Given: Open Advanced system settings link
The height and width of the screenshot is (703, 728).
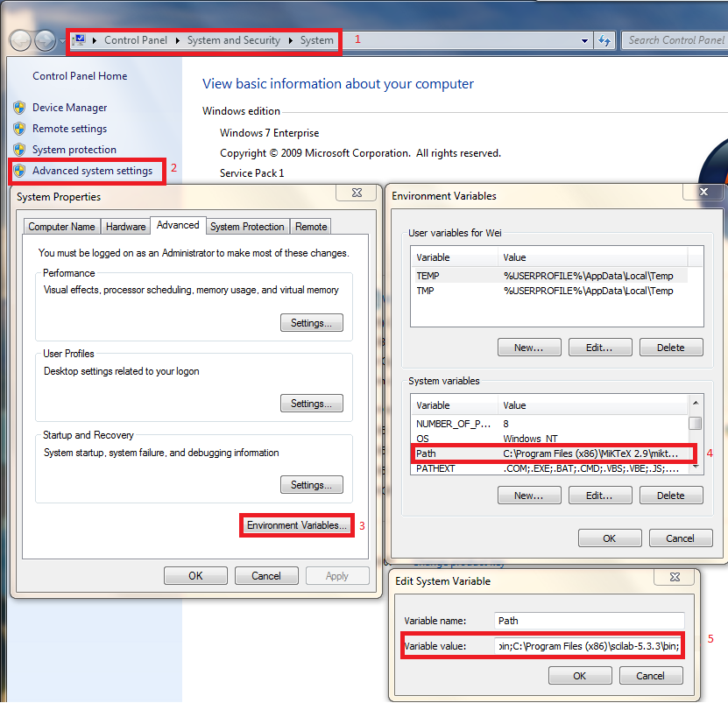Looking at the screenshot, I should coord(92,171).
